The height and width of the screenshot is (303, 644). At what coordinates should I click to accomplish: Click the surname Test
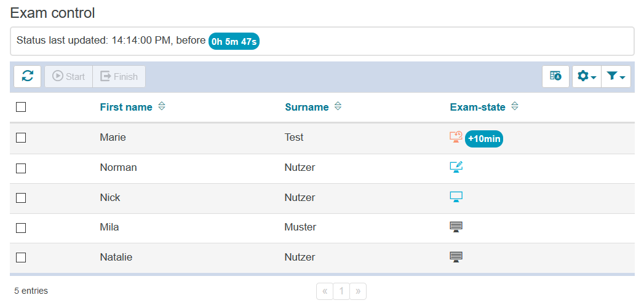click(x=294, y=138)
